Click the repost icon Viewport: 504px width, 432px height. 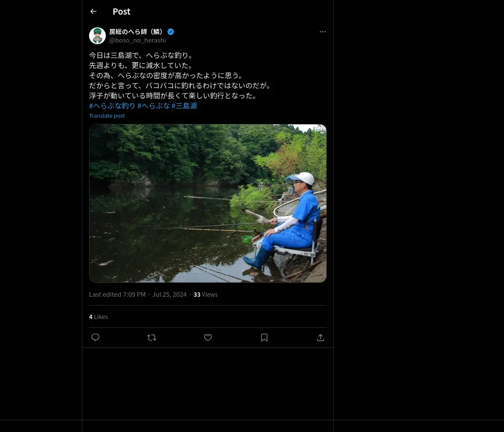click(x=152, y=337)
